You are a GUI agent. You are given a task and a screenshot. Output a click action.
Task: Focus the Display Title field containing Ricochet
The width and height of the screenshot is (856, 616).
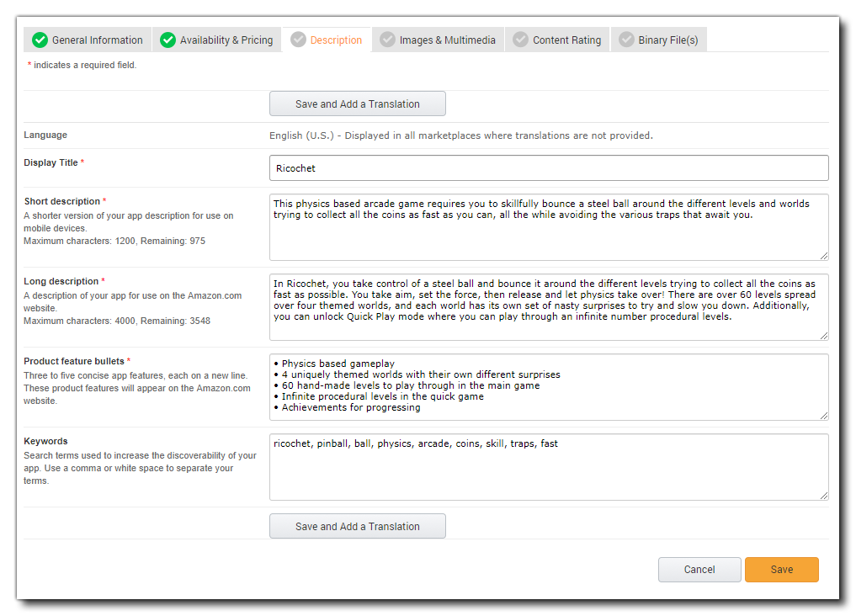click(x=548, y=168)
